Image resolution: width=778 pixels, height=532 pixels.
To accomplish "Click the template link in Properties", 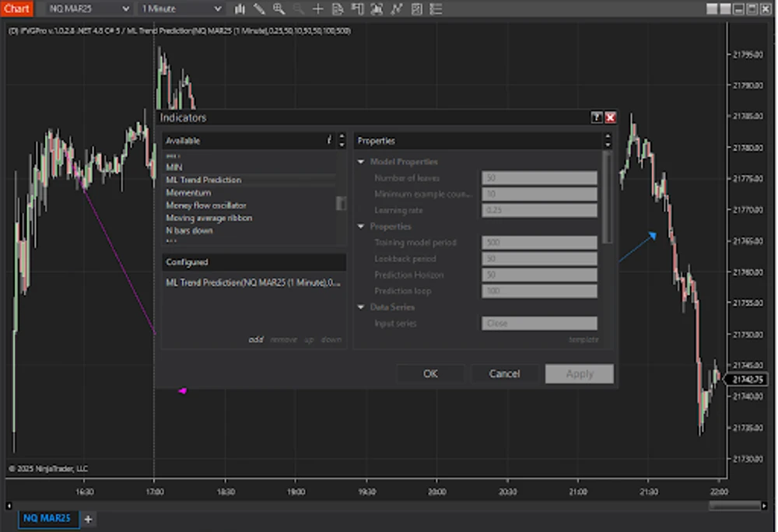I will [x=583, y=340].
